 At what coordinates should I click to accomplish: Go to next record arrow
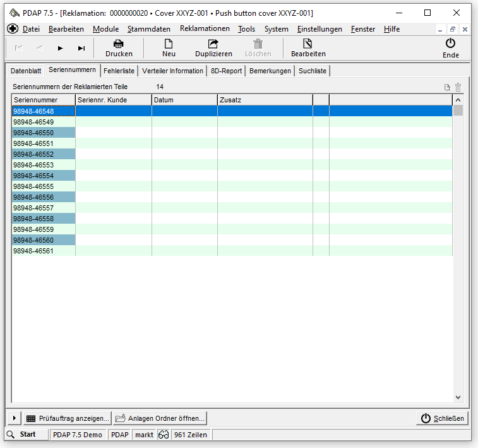(61, 48)
